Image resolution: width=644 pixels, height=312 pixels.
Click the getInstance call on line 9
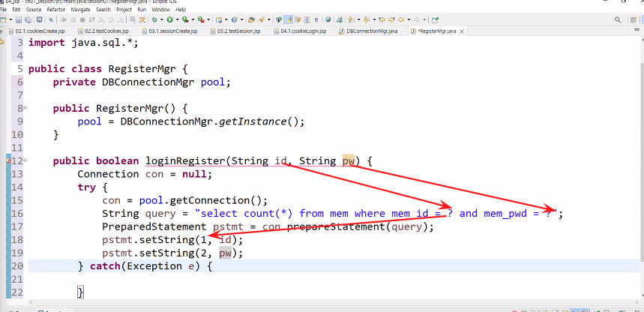252,121
